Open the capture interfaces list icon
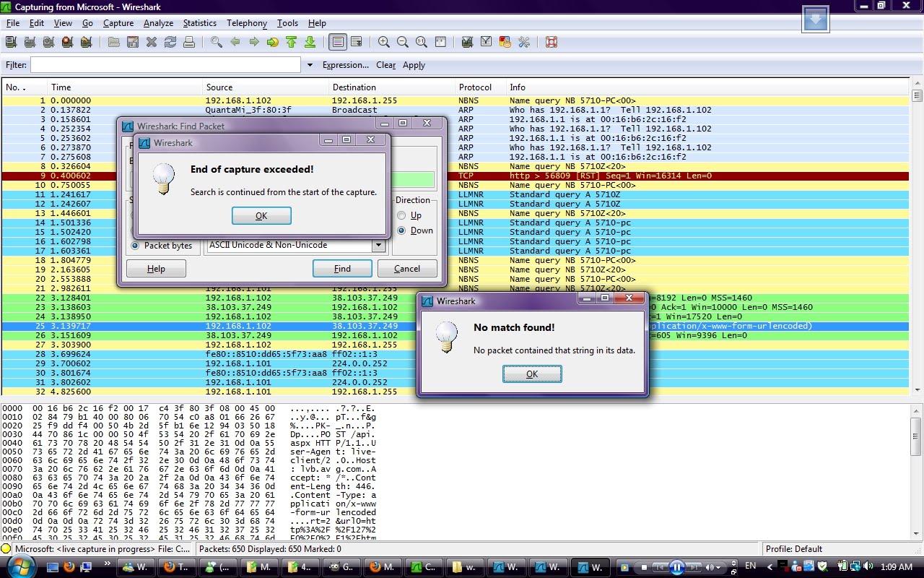The width and height of the screenshot is (924, 578). [12, 42]
